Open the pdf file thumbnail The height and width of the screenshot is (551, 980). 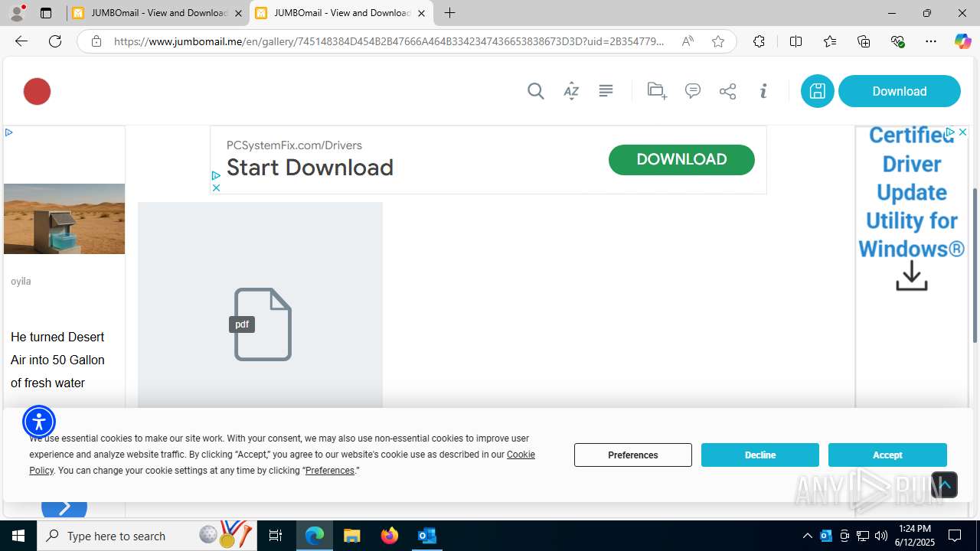point(260,306)
